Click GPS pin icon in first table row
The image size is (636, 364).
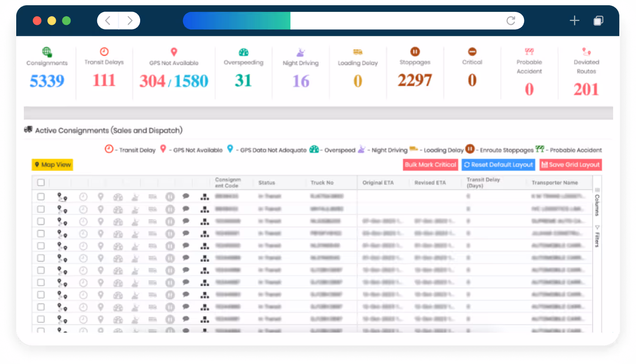click(x=101, y=196)
